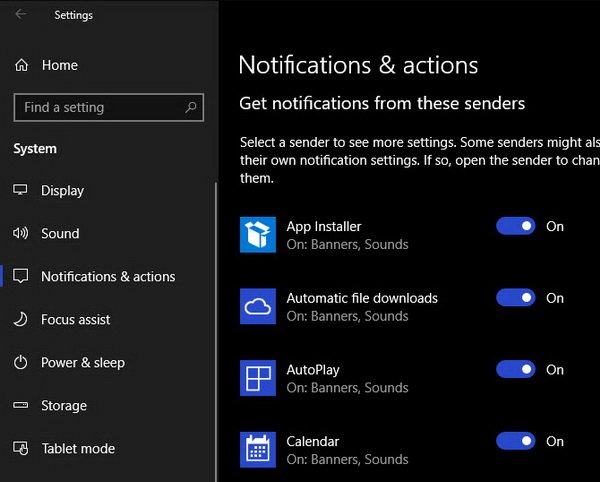Select Power & sleep in sidebar

[83, 363]
